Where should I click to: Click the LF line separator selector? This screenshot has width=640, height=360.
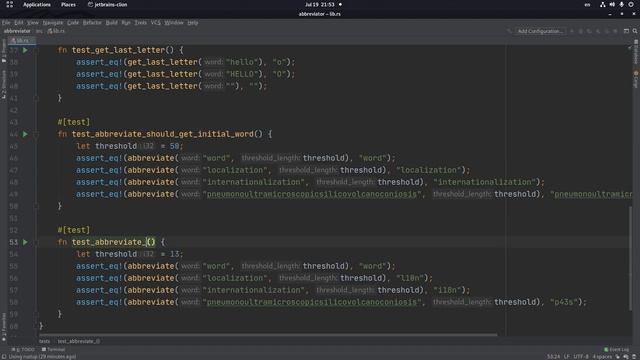(567, 357)
